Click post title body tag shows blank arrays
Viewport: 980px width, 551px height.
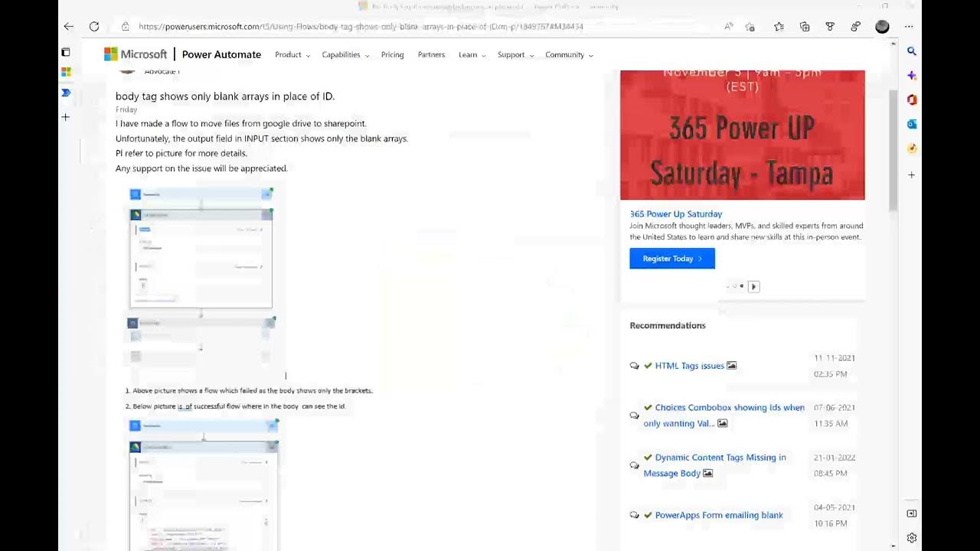click(225, 96)
